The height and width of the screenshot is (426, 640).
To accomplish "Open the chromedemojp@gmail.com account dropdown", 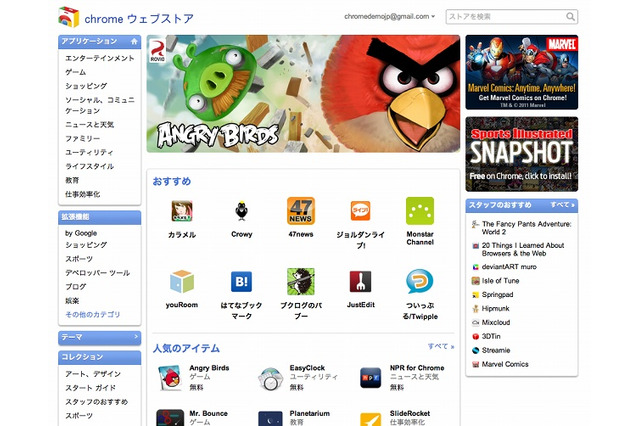I will pos(389,17).
